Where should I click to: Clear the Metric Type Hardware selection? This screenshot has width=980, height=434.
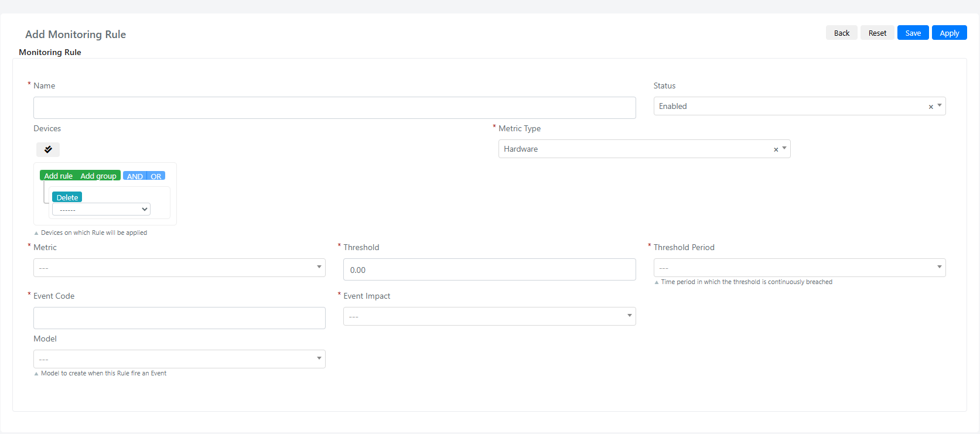click(776, 149)
